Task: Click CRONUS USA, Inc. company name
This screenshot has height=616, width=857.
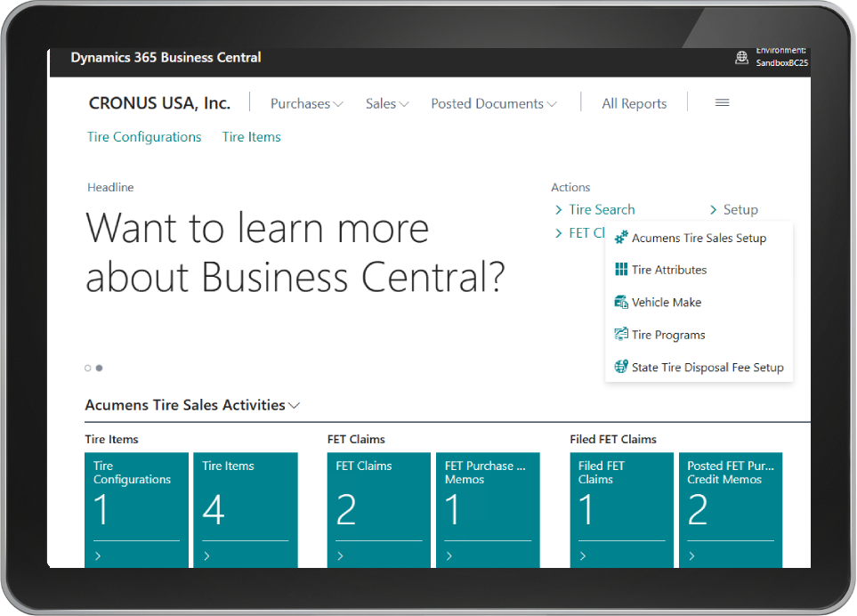Action: click(159, 102)
